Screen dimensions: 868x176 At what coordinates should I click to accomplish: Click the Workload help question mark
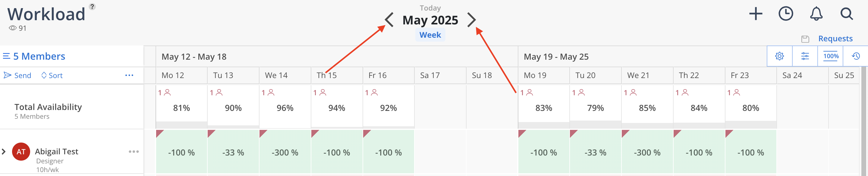coord(92,6)
